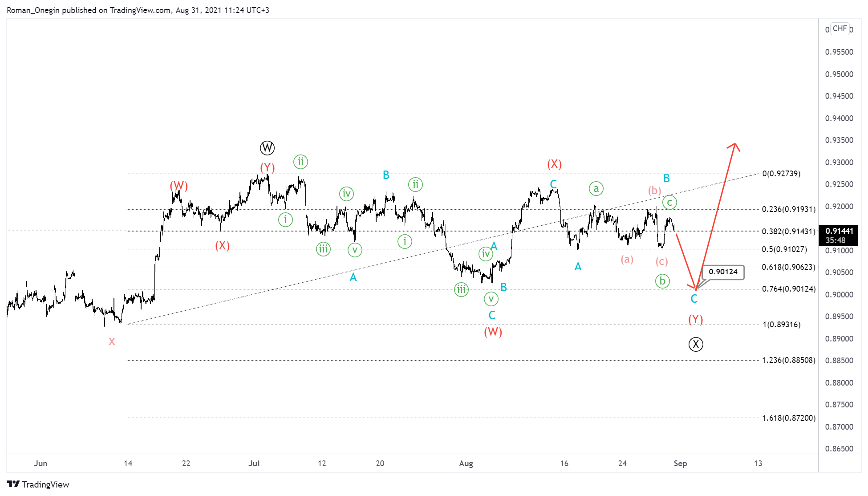The height and width of the screenshot is (496, 868).
Task: Select the green circled a wave label
Action: pos(596,189)
